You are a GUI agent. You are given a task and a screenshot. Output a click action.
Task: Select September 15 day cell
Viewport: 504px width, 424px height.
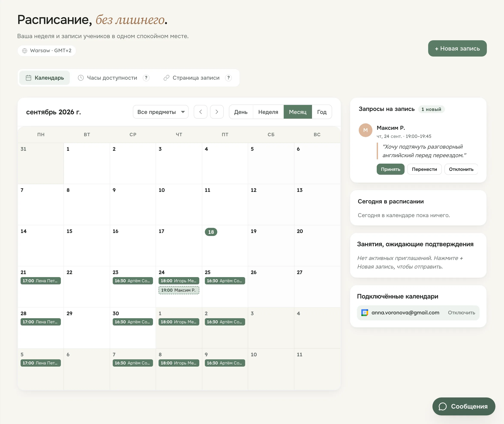tap(87, 246)
